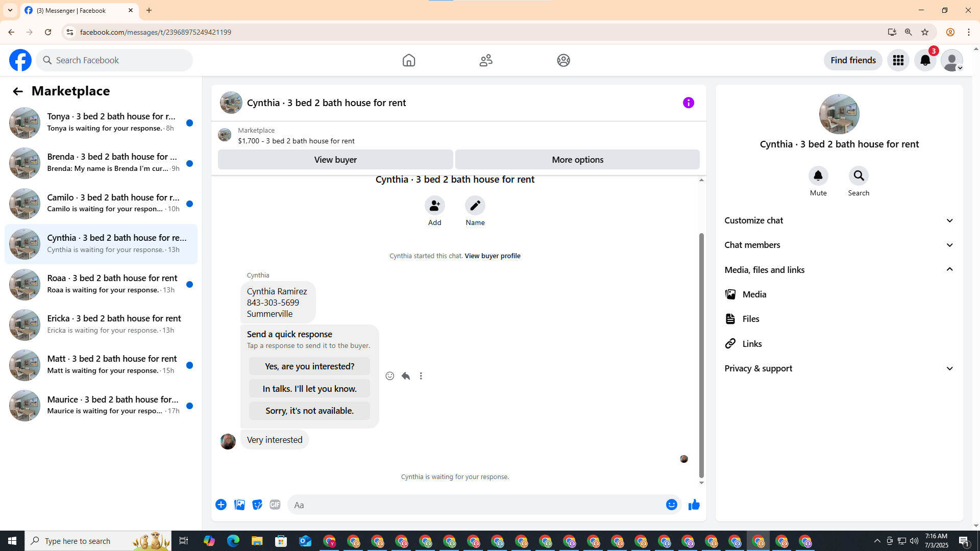Open the emoji picker in message box
Image resolution: width=980 pixels, height=551 pixels.
coord(671,505)
